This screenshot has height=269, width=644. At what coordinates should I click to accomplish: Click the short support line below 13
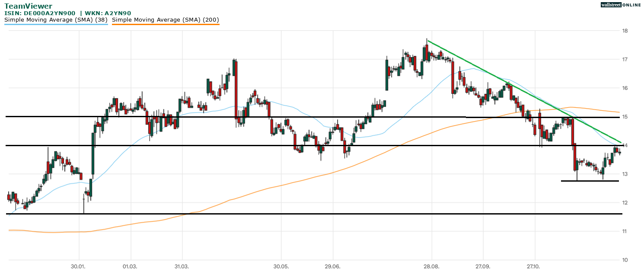click(590, 181)
